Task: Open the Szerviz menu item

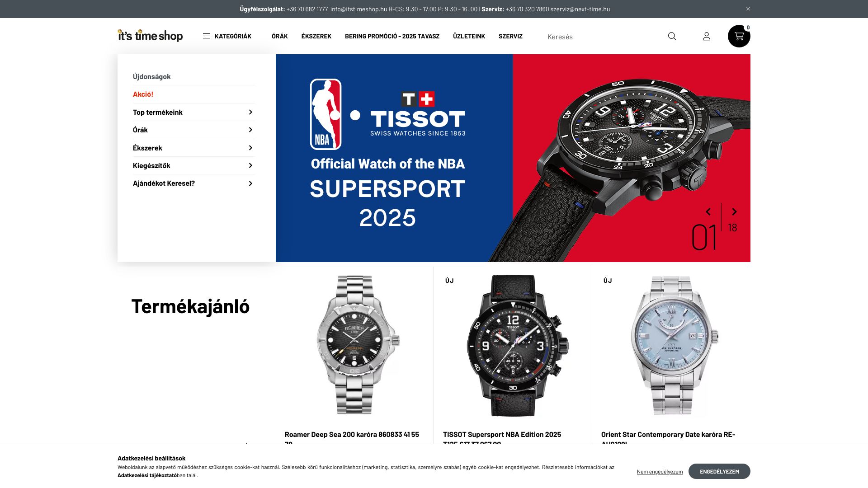Action: tap(510, 36)
